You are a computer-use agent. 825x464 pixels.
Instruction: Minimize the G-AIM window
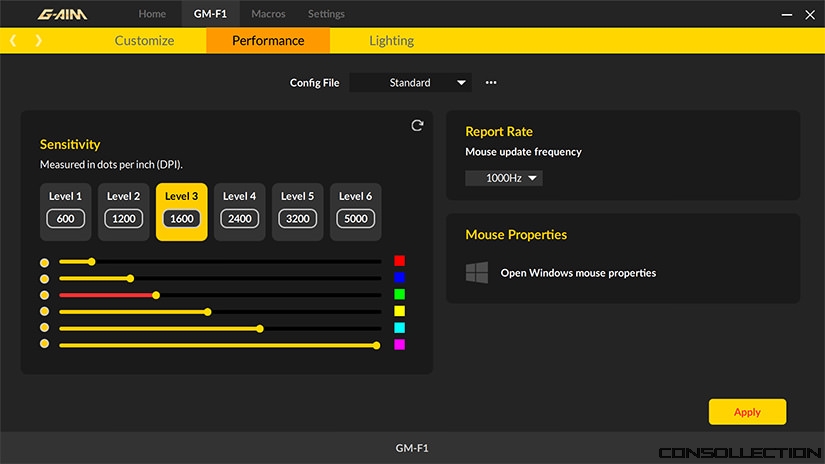coord(787,15)
